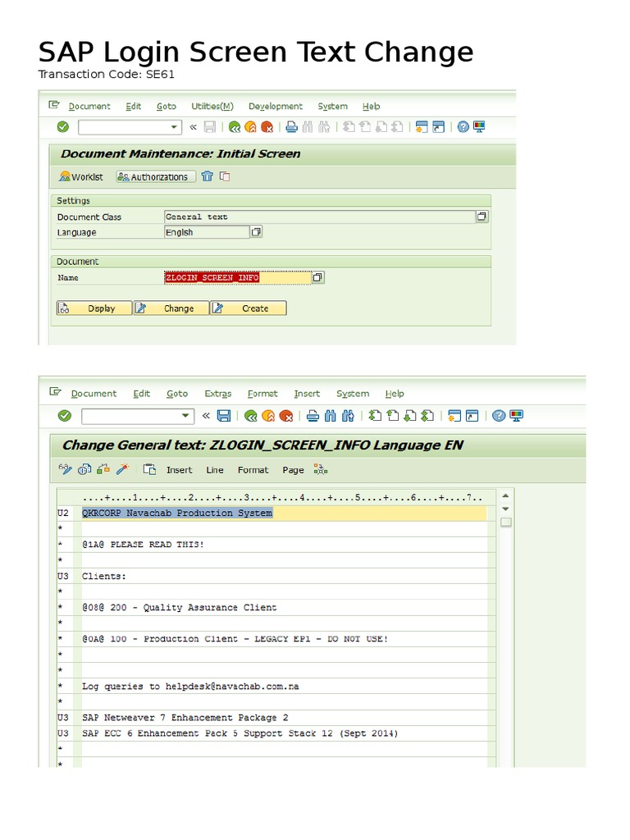Click the line '@08@ 200 - Quality Assurance Client'
The height and width of the screenshot is (840, 630).
point(284,608)
